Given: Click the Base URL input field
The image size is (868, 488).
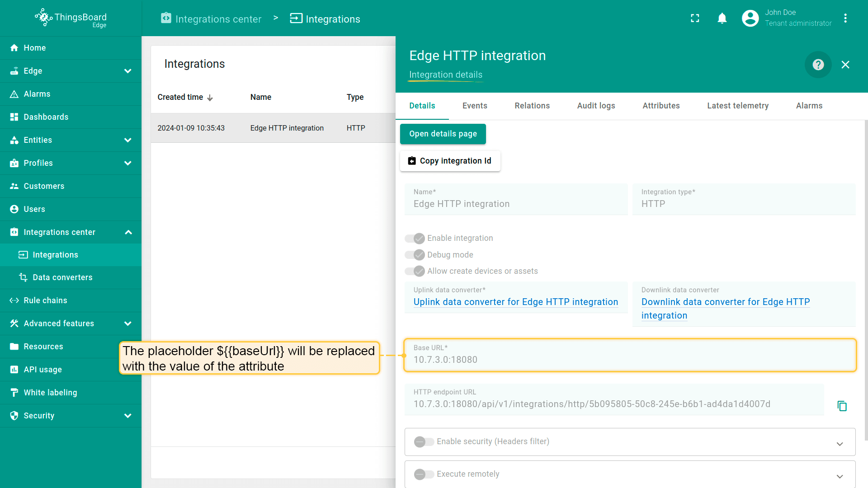Looking at the screenshot, I should [x=629, y=360].
